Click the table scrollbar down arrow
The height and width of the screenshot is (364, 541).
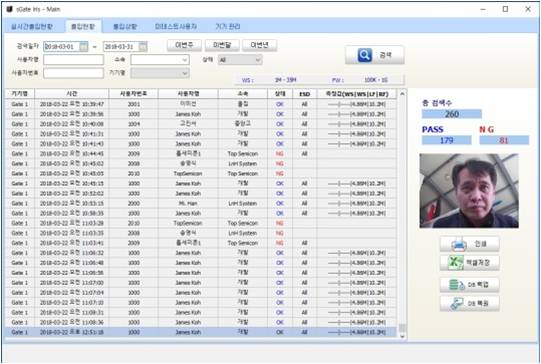402,336
